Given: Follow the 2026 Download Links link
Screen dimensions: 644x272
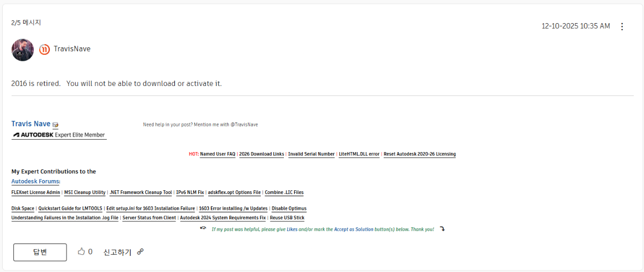Looking at the screenshot, I should 261,154.
